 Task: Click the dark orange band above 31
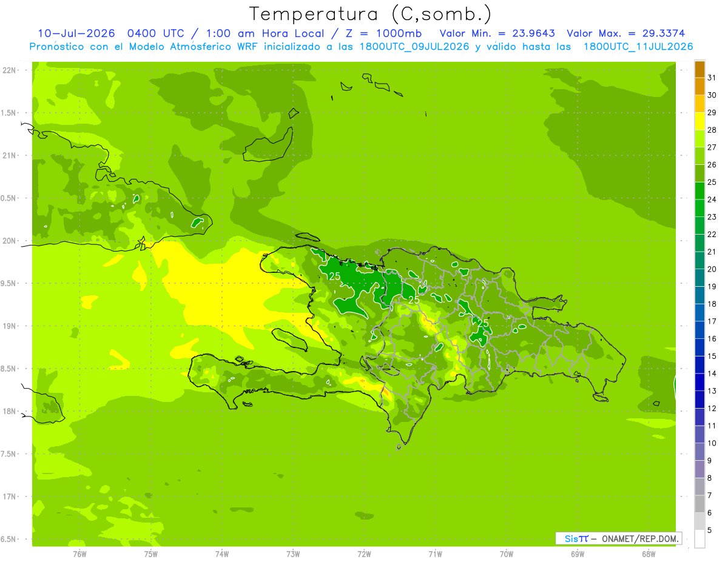tap(699, 69)
